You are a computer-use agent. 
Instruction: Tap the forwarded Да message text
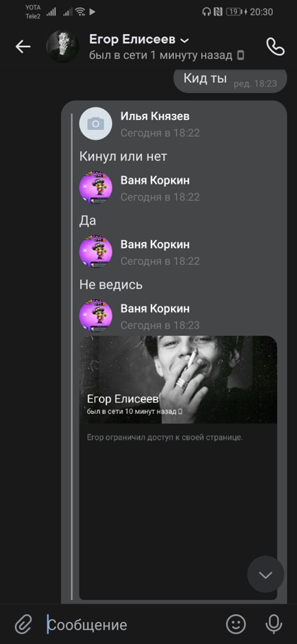(x=88, y=221)
